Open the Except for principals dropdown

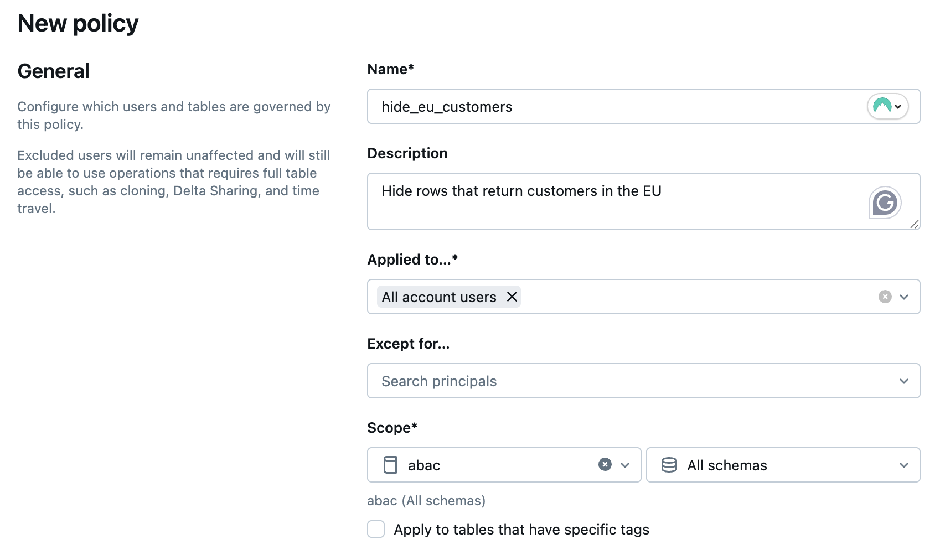[904, 381]
